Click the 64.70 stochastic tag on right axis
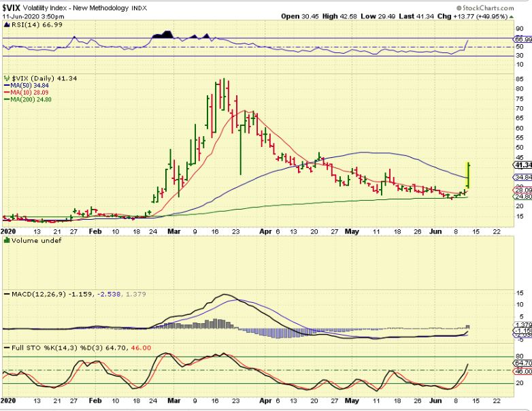This screenshot has width=532, height=411. tap(523, 363)
